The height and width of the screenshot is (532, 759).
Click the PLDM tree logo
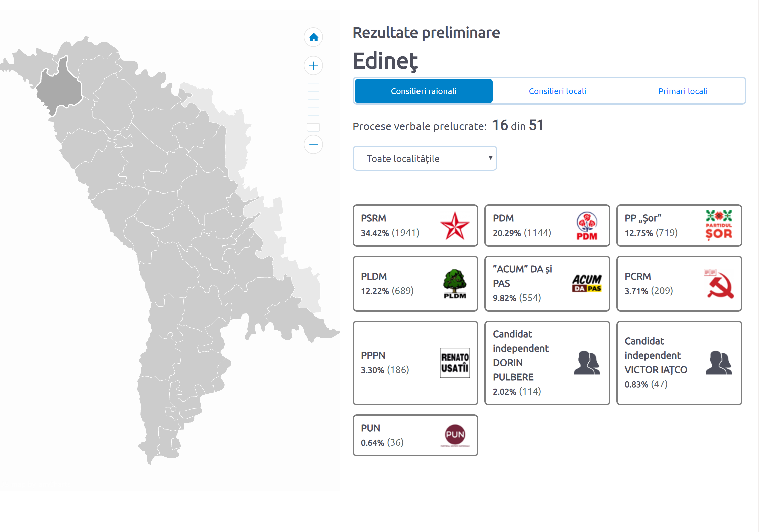tap(454, 284)
